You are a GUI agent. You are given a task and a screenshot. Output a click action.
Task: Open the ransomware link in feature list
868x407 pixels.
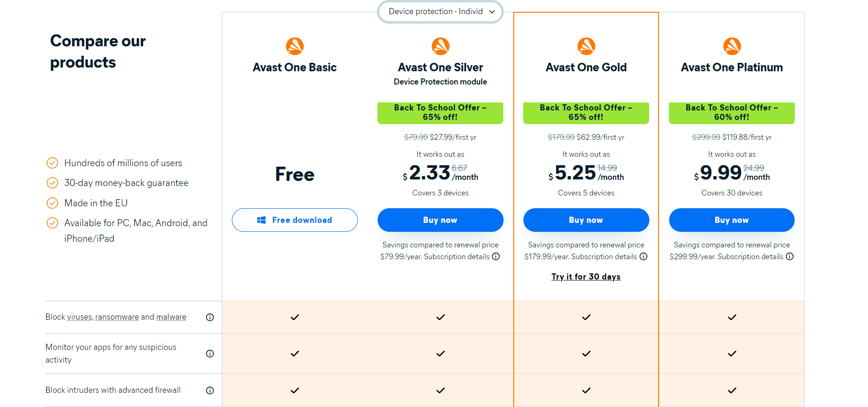117,317
